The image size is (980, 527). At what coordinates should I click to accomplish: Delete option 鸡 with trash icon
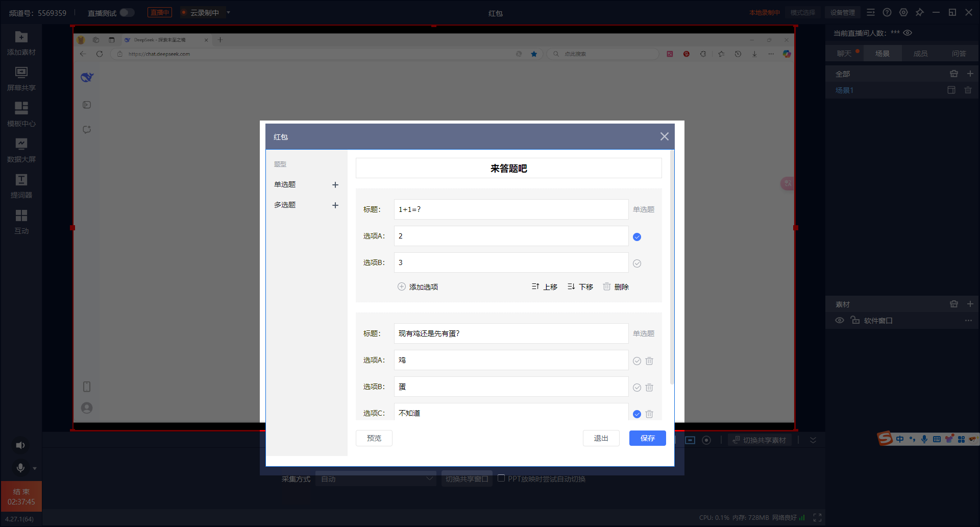[x=649, y=361]
